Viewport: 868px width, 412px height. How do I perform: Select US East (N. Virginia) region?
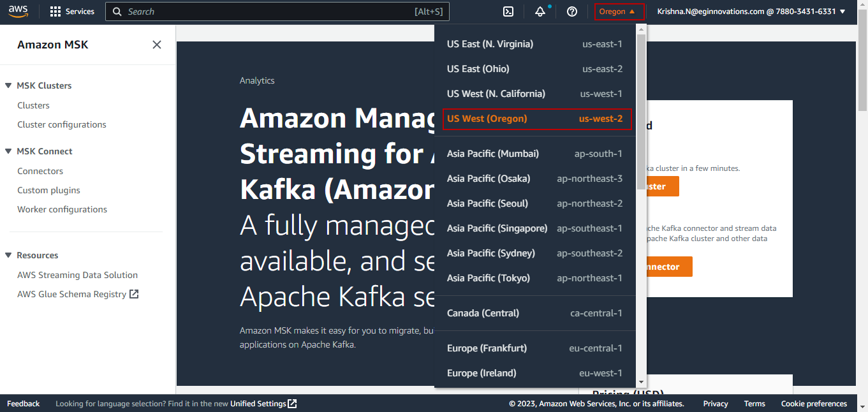pos(534,44)
